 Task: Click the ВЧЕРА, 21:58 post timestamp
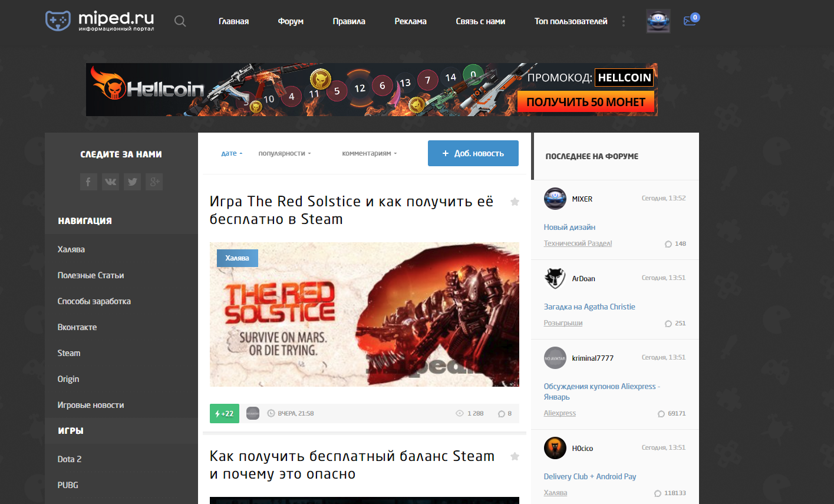pos(291,414)
